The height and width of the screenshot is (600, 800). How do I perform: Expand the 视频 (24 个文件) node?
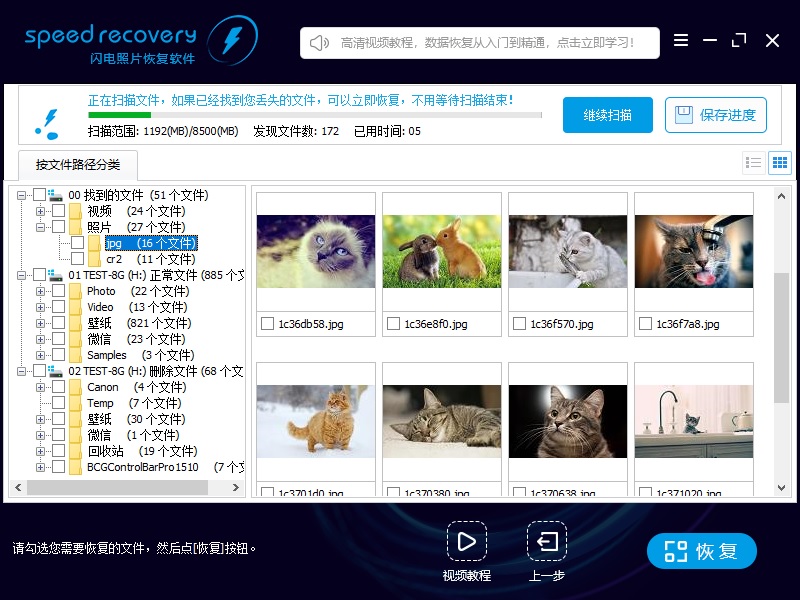point(40,211)
